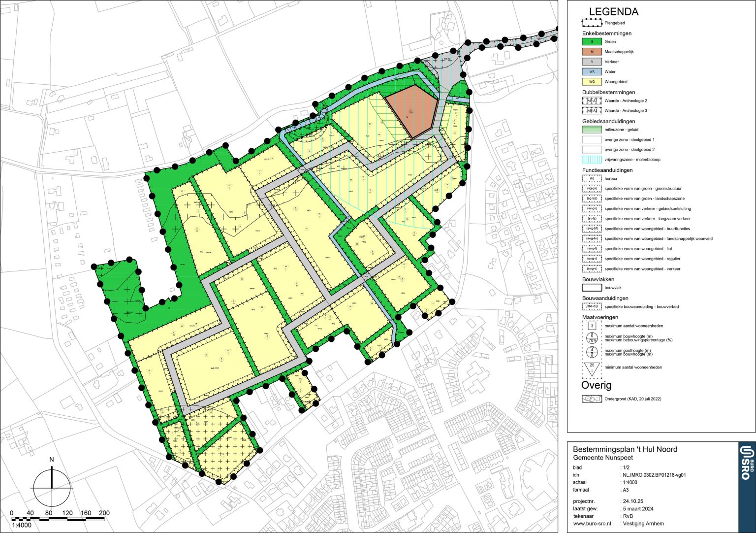Click the maximum aantal wooneenheden square symbol

click(x=592, y=326)
